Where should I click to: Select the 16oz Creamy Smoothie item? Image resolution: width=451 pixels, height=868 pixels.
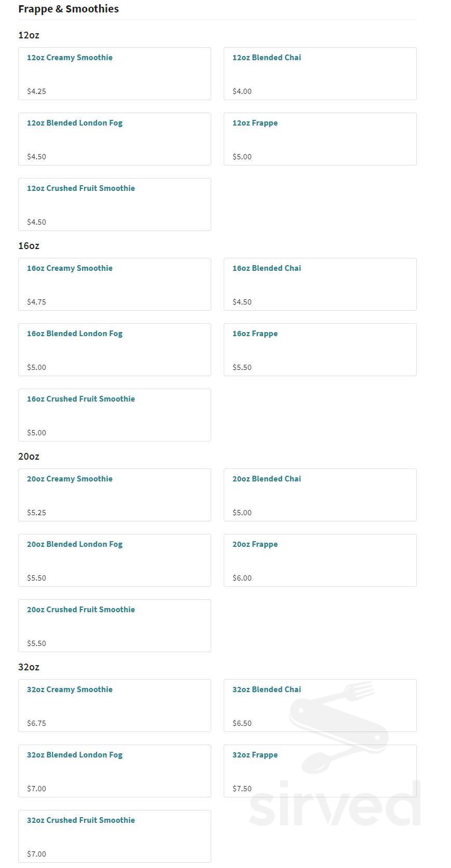pyautogui.click(x=70, y=268)
